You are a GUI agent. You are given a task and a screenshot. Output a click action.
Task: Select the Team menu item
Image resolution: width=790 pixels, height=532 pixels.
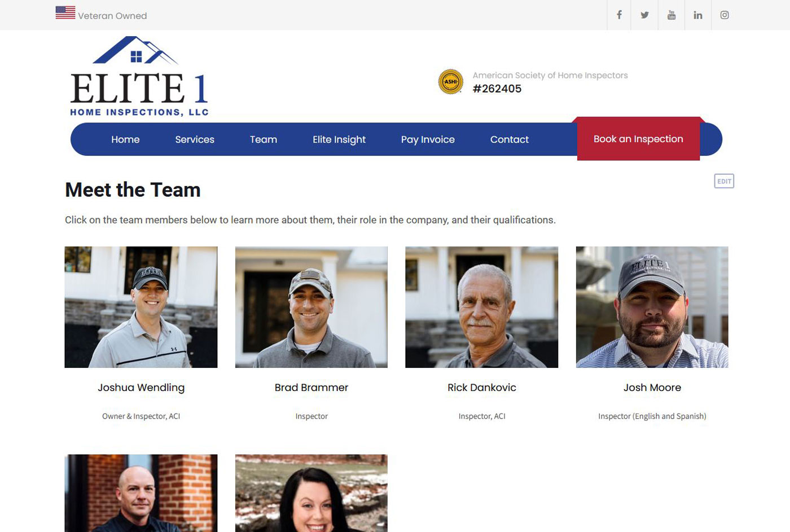click(264, 139)
